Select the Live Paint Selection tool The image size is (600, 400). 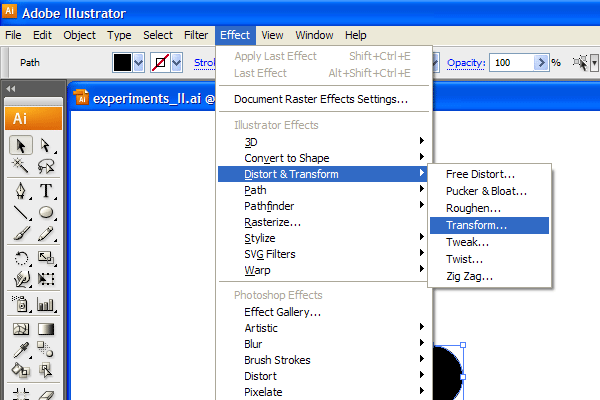pos(46,370)
